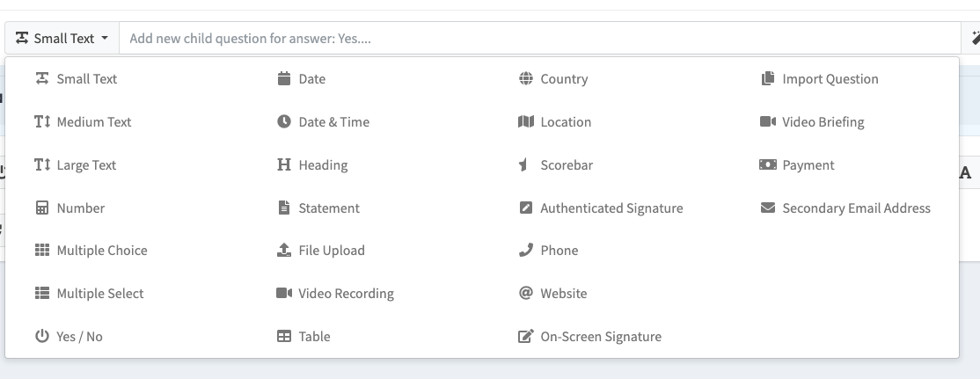
Task: Select the Authenticated Signature option
Action: coord(611,208)
